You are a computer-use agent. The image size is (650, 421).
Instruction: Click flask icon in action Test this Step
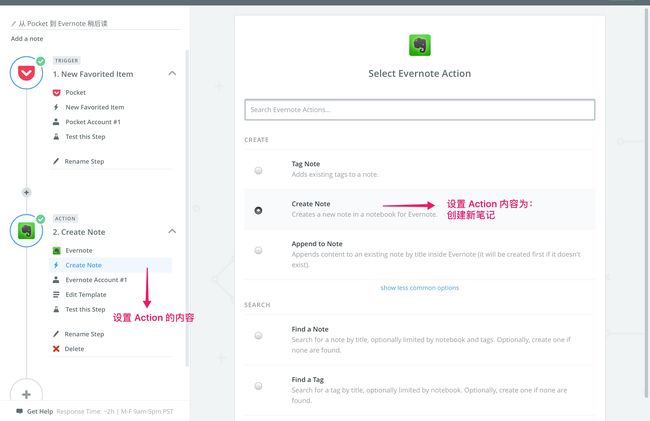(56, 309)
